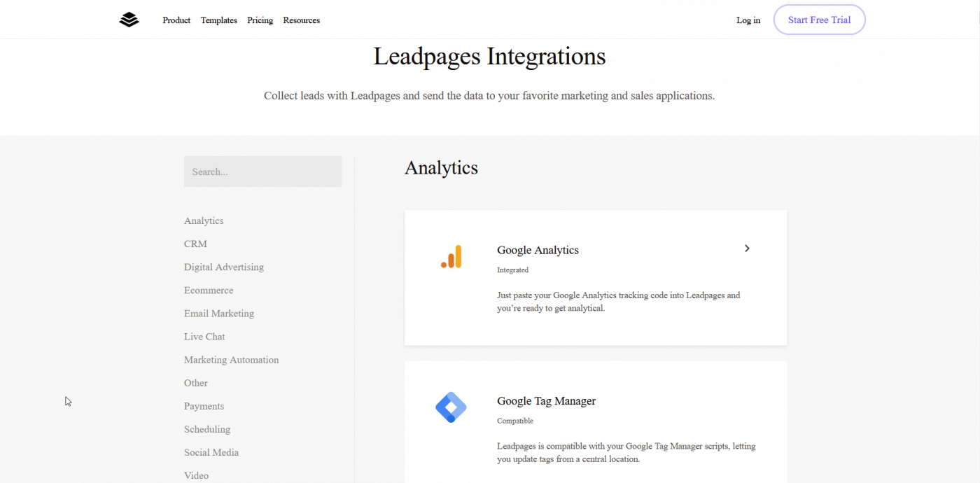
Task: Open the Google Analytics title
Action: (x=538, y=250)
